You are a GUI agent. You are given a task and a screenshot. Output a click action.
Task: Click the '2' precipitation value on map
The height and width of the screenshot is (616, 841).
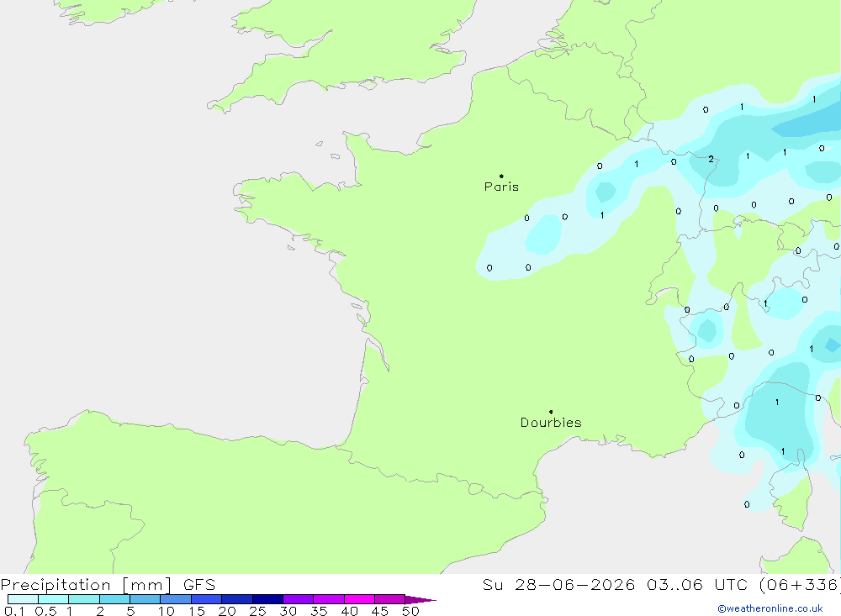(x=711, y=159)
